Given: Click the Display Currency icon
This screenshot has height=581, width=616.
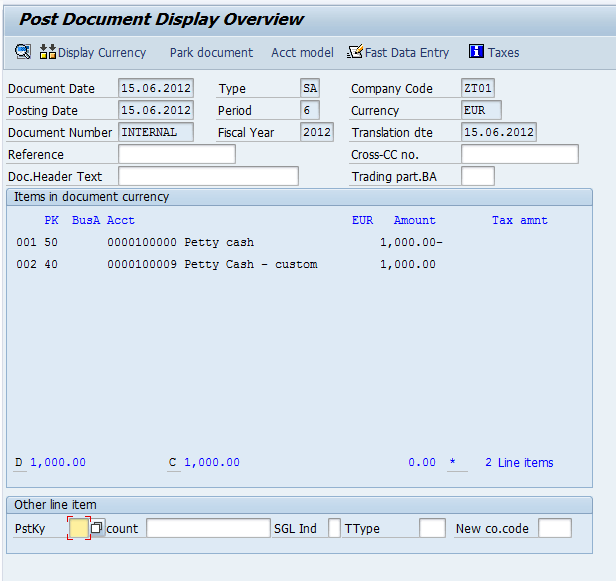Looking at the screenshot, I should (48, 52).
